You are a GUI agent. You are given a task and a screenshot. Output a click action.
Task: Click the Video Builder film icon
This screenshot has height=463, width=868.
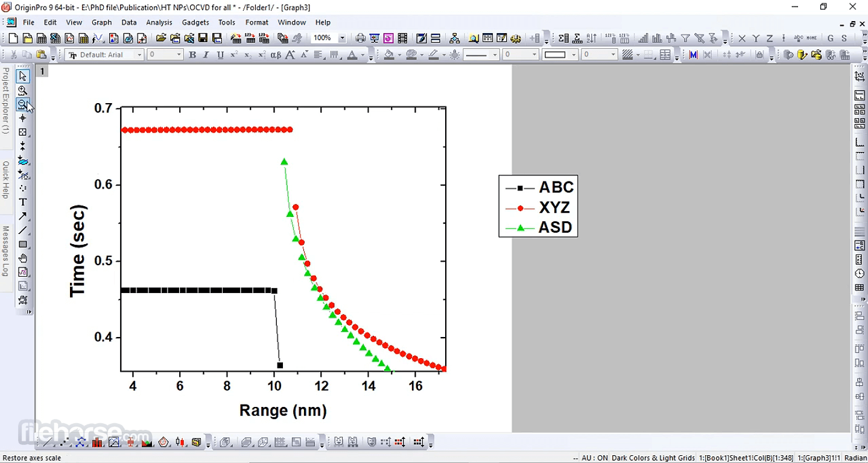point(402,39)
